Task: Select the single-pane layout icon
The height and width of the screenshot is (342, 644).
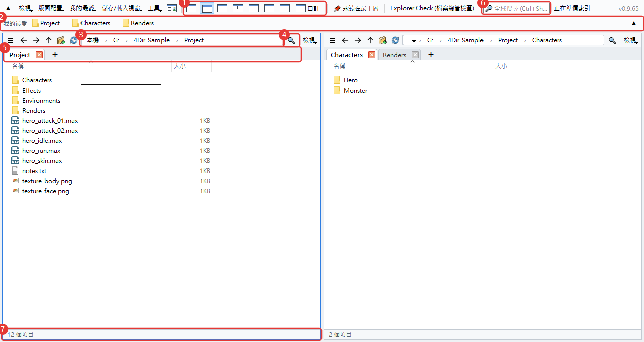Action: click(191, 8)
